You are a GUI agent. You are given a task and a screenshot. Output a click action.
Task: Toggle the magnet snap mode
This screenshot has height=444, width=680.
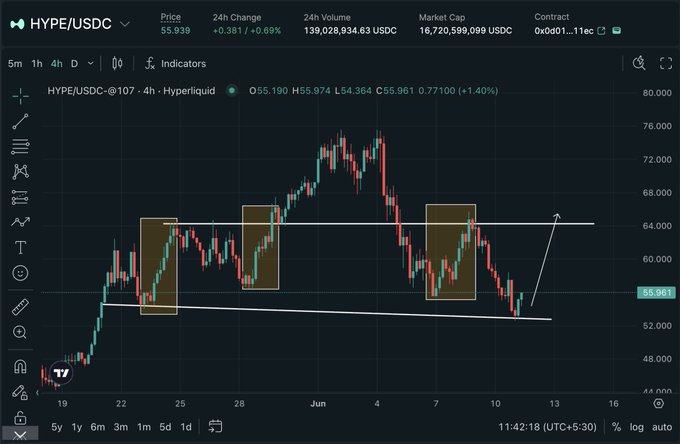(x=20, y=366)
